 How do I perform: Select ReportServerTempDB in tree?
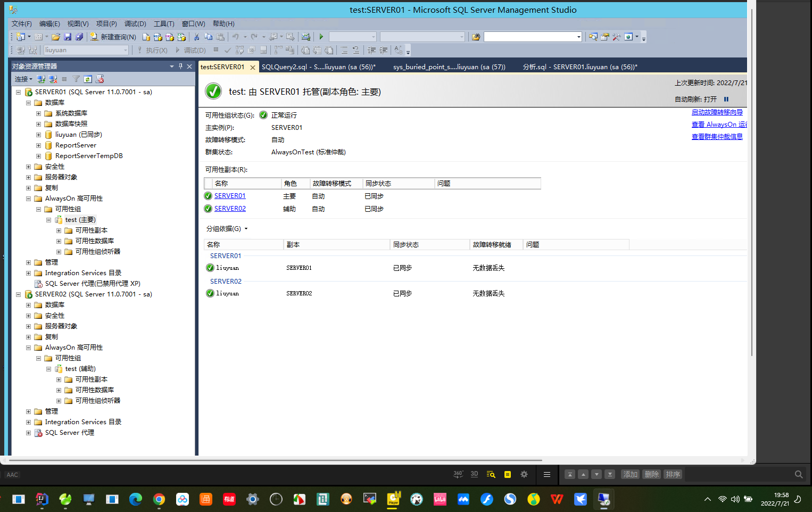point(89,156)
